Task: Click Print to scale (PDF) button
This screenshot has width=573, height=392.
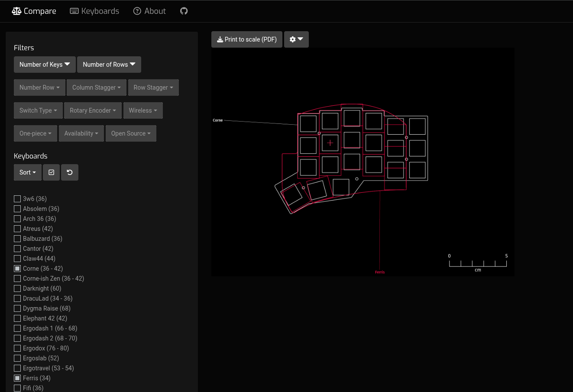Action: [247, 39]
